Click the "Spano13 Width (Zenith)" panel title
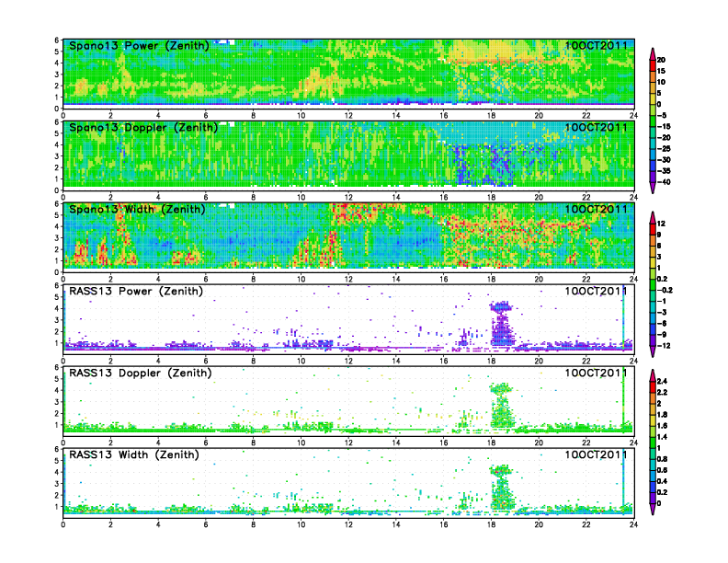Screen dimensions: 728x563 point(138,210)
